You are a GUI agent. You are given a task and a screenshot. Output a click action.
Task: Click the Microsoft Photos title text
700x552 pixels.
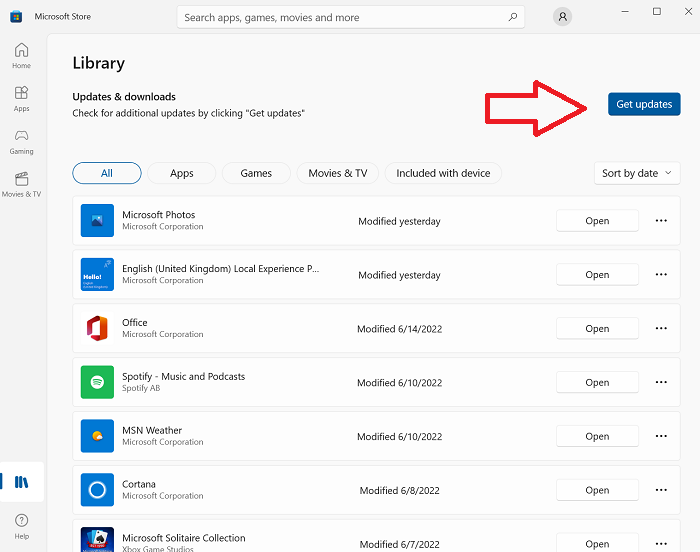pyautogui.click(x=158, y=215)
